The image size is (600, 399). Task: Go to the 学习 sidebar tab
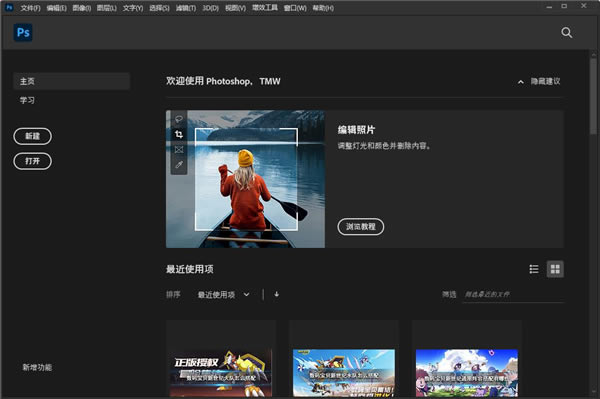click(27, 100)
